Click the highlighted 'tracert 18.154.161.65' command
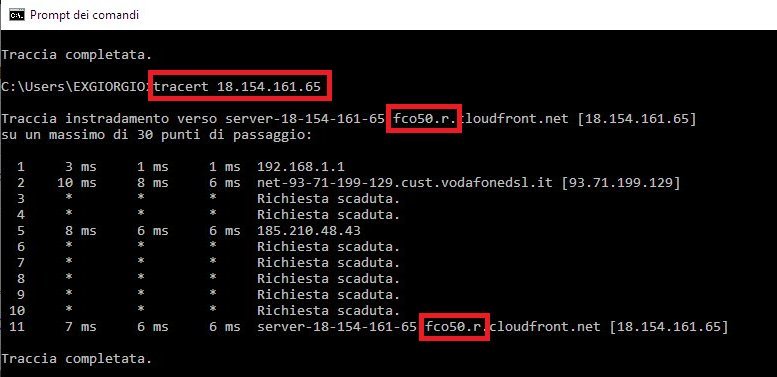777x377 pixels. tap(239, 87)
